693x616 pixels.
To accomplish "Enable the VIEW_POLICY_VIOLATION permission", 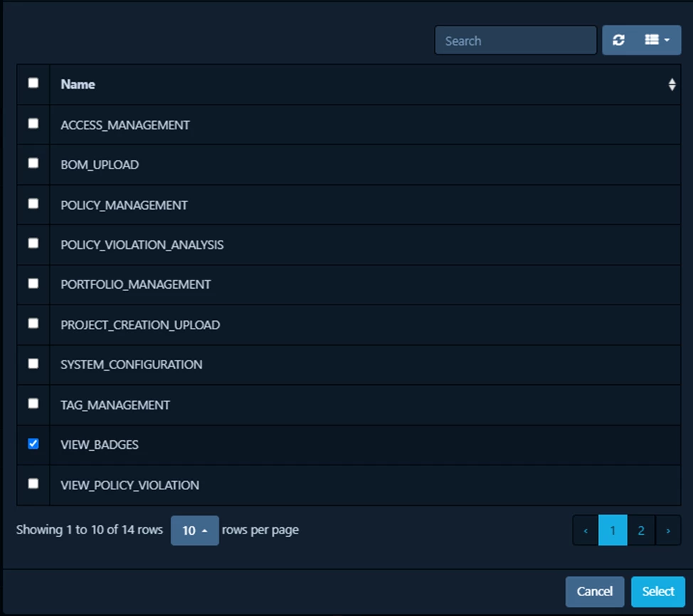I will click(x=33, y=483).
